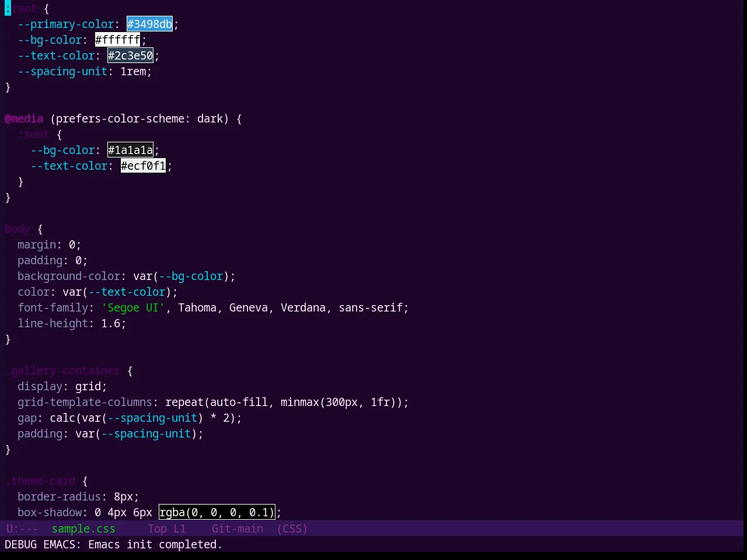Click the repeat(auto-fill text

click(x=217, y=402)
